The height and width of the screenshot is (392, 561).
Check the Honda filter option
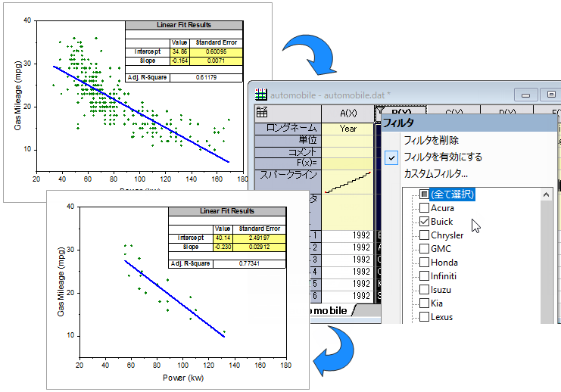[x=424, y=262]
